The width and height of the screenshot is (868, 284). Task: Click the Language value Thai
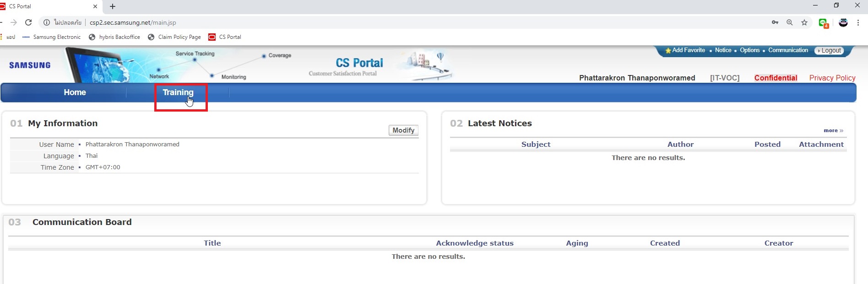pyautogui.click(x=92, y=155)
